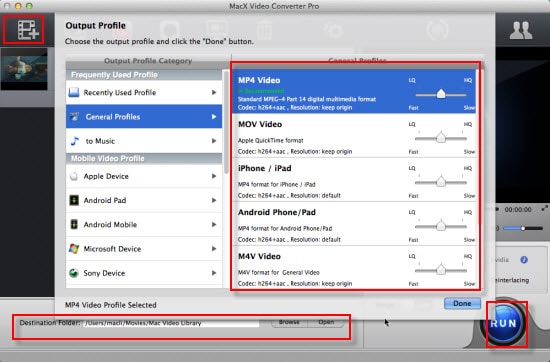Adjust the preview volume slider
550x362 pixels.
coord(523,228)
